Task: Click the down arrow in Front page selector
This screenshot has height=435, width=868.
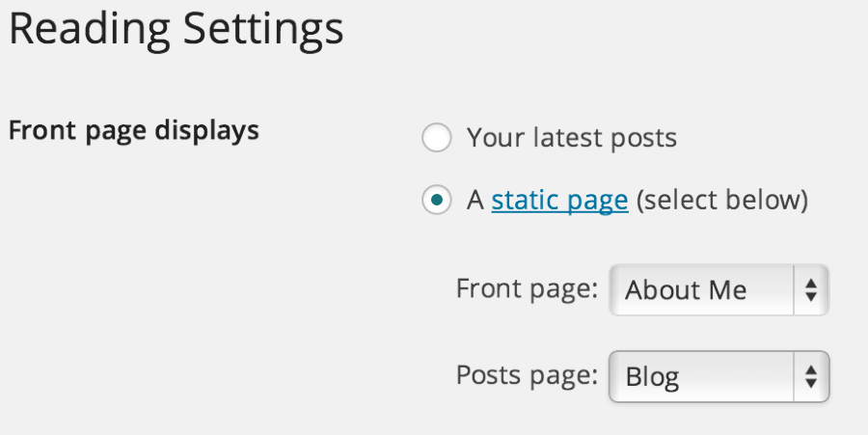Action: pos(811,297)
